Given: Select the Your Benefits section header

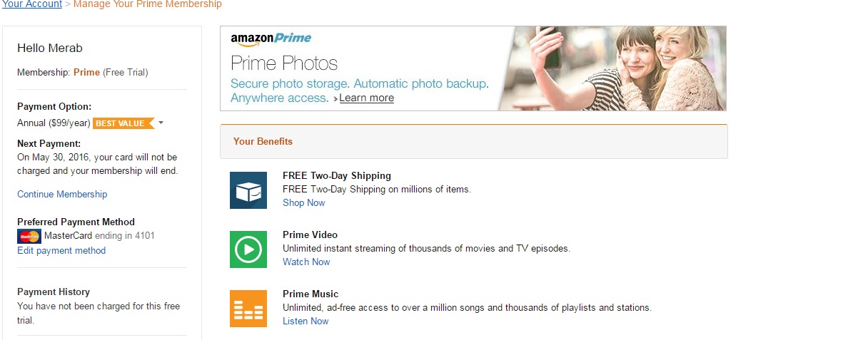Looking at the screenshot, I should [x=263, y=141].
